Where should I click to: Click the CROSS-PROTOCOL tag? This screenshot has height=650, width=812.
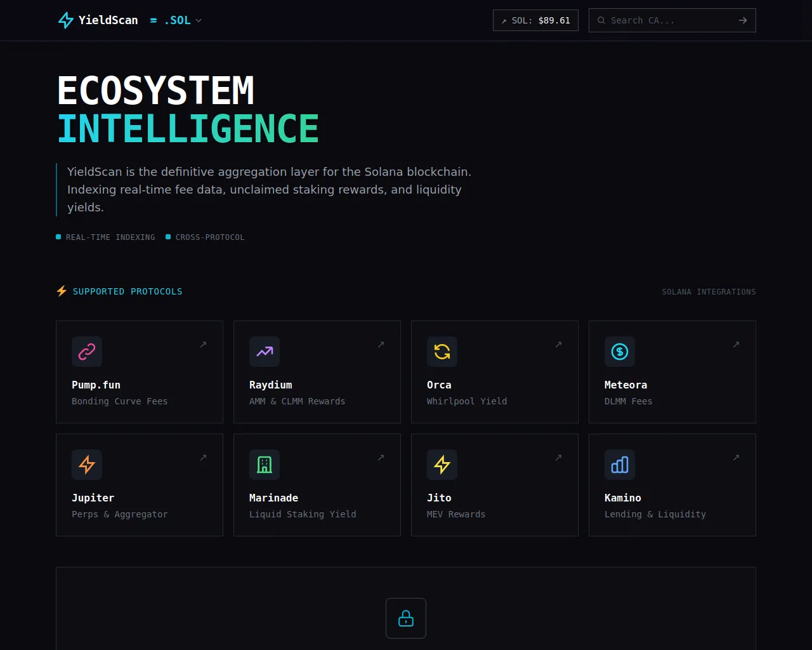(205, 237)
